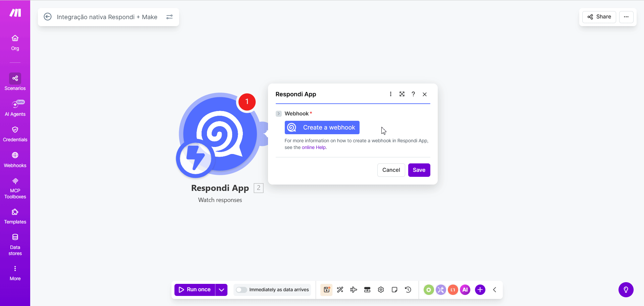Open scenario settings sliders icon next to title
The height and width of the screenshot is (306, 644).
[169, 17]
